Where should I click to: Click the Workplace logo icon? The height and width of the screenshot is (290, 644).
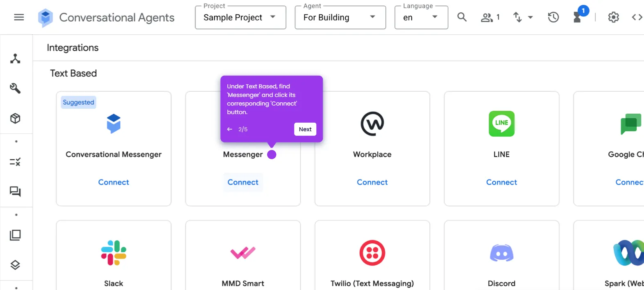(372, 124)
